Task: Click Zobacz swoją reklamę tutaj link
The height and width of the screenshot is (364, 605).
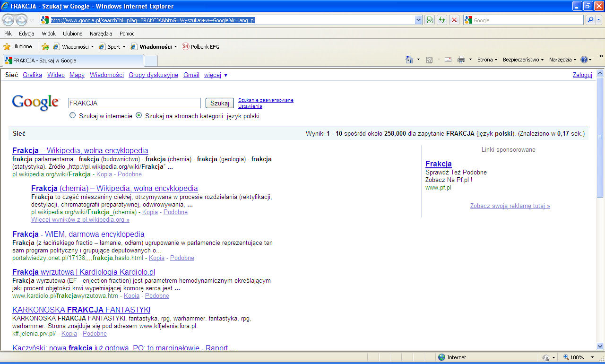Action: tap(510, 206)
